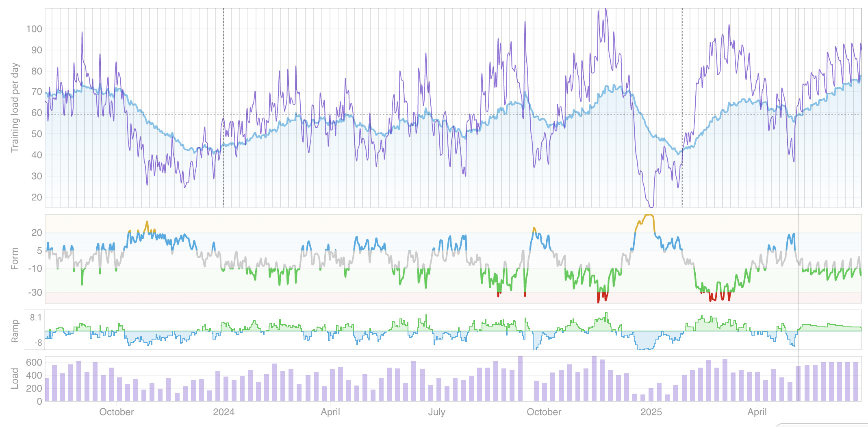Click the "Form" chart axis title
The height and width of the screenshot is (427, 868).
15,259
